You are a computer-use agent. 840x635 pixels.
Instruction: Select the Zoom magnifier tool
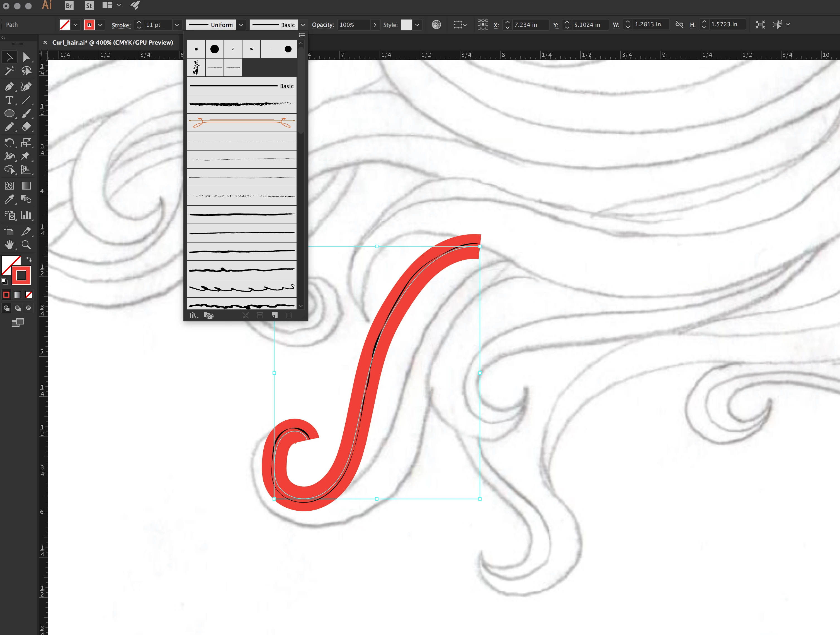(x=26, y=245)
